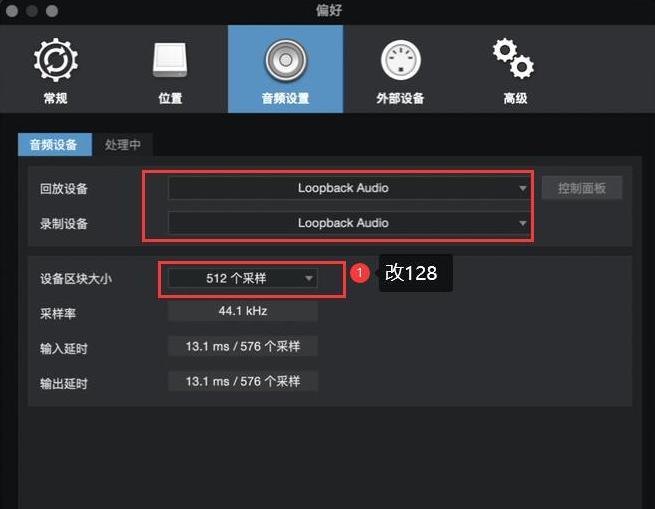Close the 偏好 preferences window

12,11
